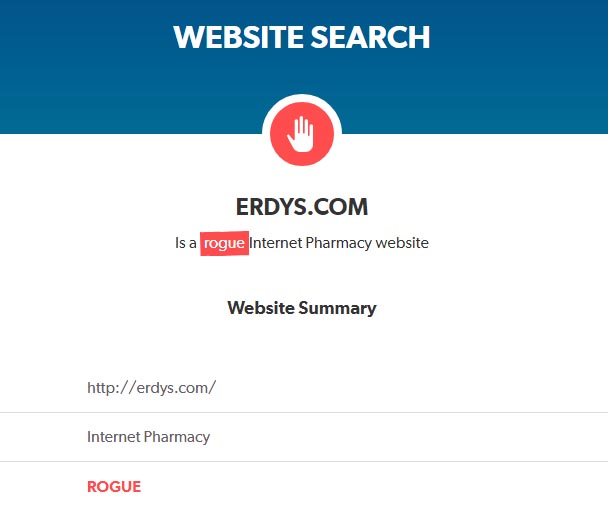Click the red stop-hand warning icon
This screenshot has height=514, width=608.
tap(302, 134)
